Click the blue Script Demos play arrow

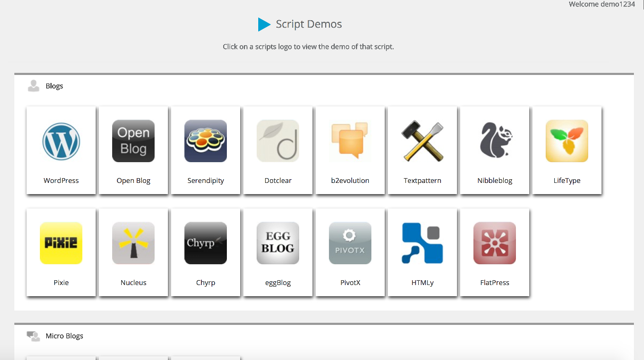pyautogui.click(x=264, y=24)
